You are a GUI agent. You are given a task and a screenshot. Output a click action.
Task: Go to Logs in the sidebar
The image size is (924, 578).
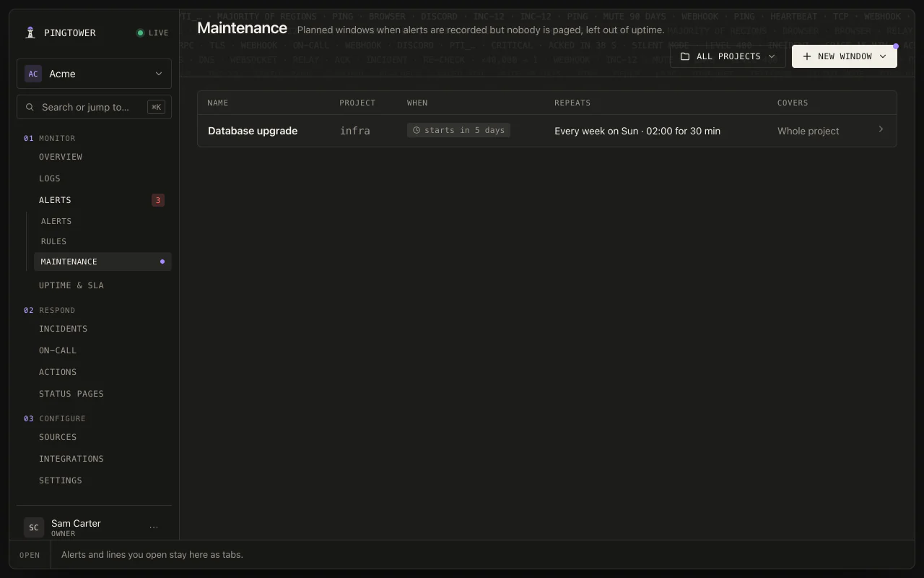coord(50,178)
